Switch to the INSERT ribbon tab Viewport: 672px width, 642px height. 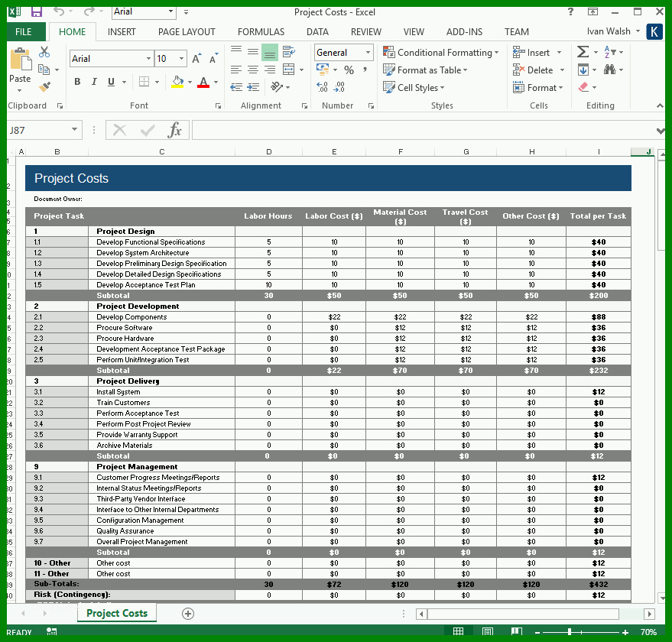(122, 31)
